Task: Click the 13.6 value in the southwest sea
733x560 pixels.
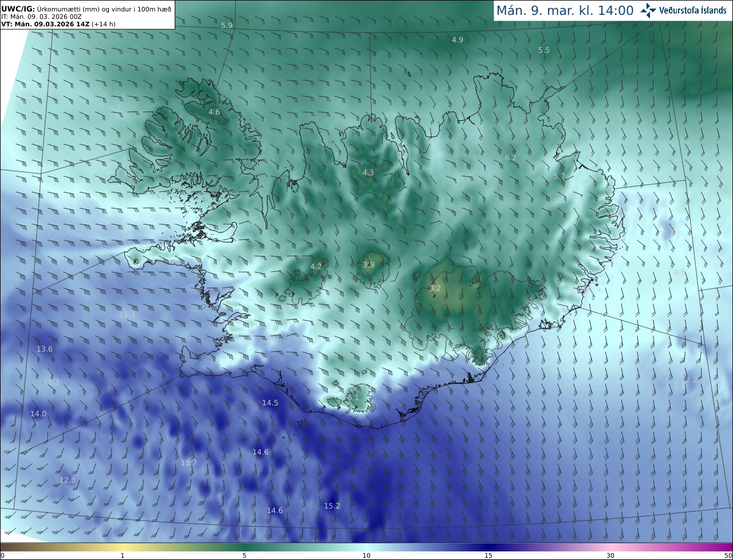Action: coord(45,349)
